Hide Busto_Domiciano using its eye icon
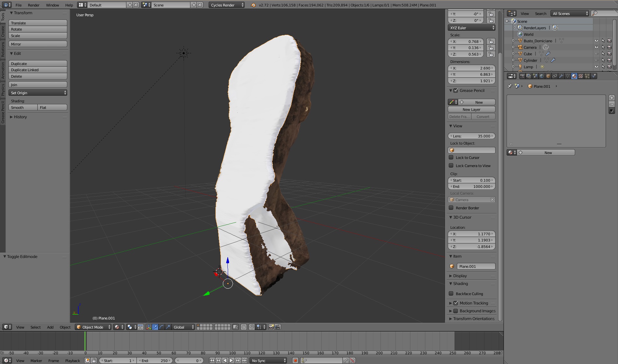 (x=596, y=41)
